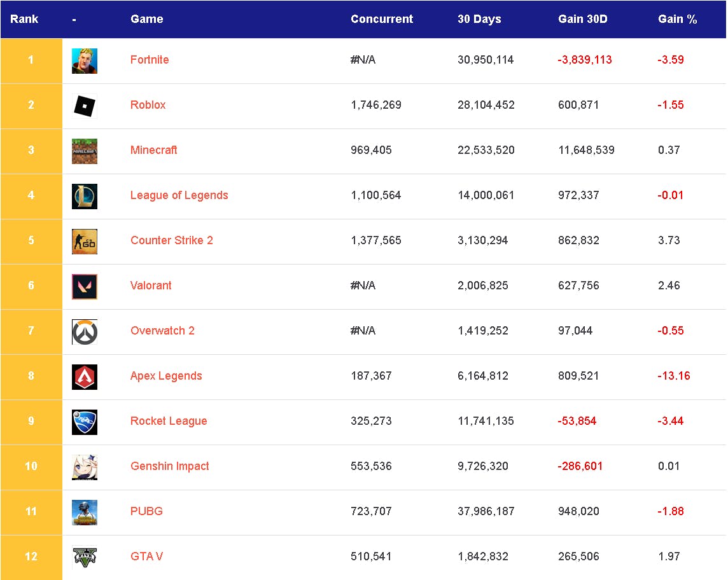Open the GTA V icon
728x580 pixels.
pyautogui.click(x=85, y=558)
